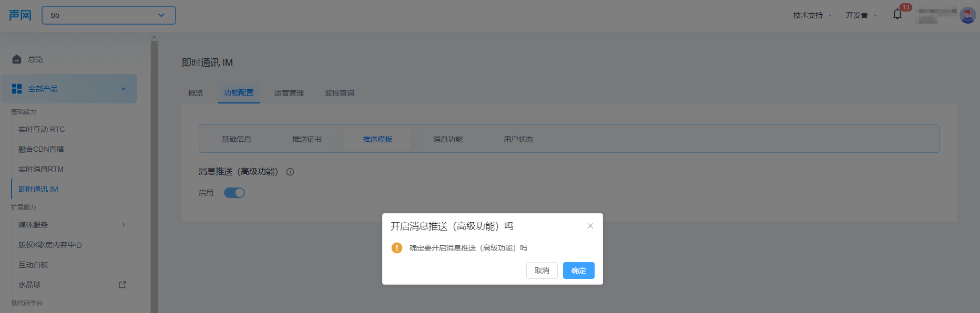The height and width of the screenshot is (313, 980).
Task: Click the 总览 home icon
Action: 17,59
